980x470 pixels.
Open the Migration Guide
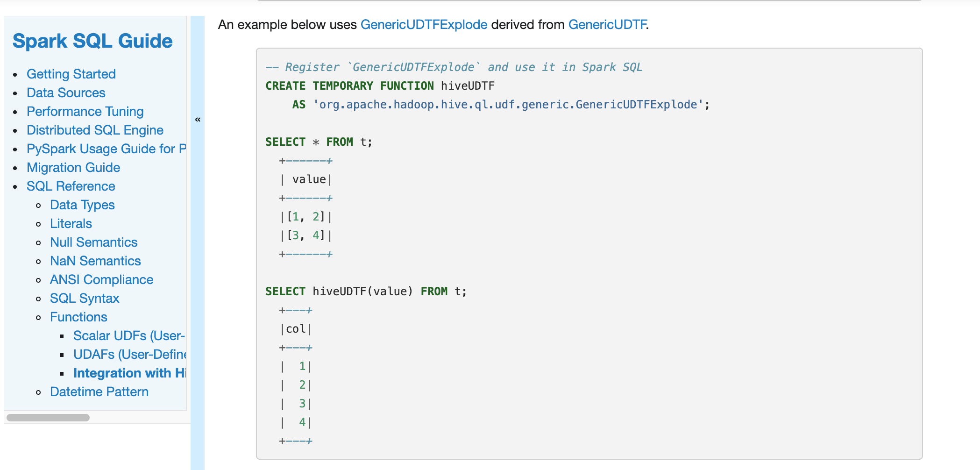tap(73, 167)
